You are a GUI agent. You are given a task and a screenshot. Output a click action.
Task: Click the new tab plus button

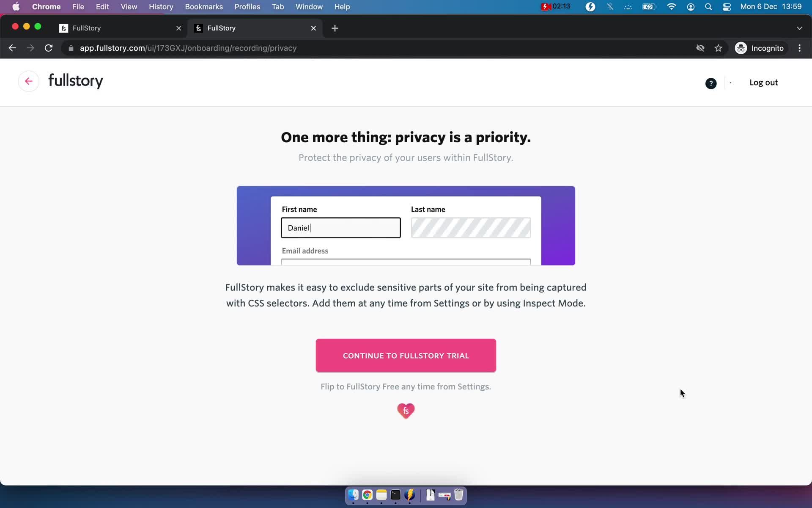coord(335,28)
